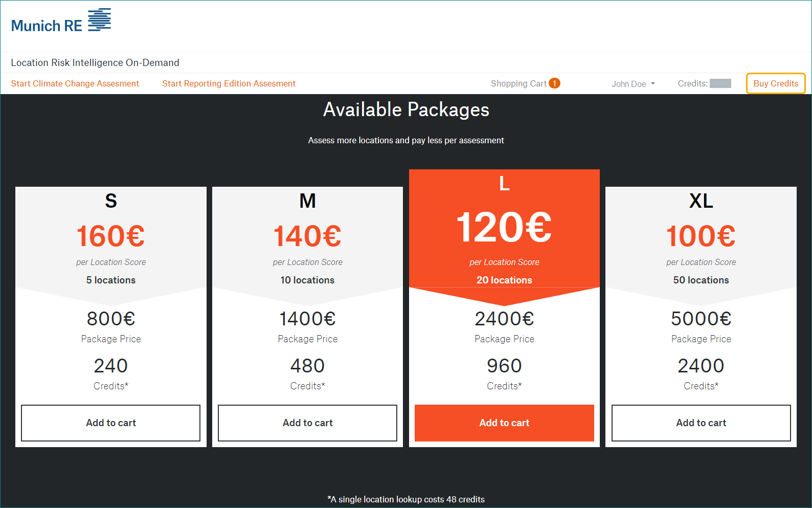812x508 pixels.
Task: Select the 160€ price on S package
Action: (x=111, y=236)
